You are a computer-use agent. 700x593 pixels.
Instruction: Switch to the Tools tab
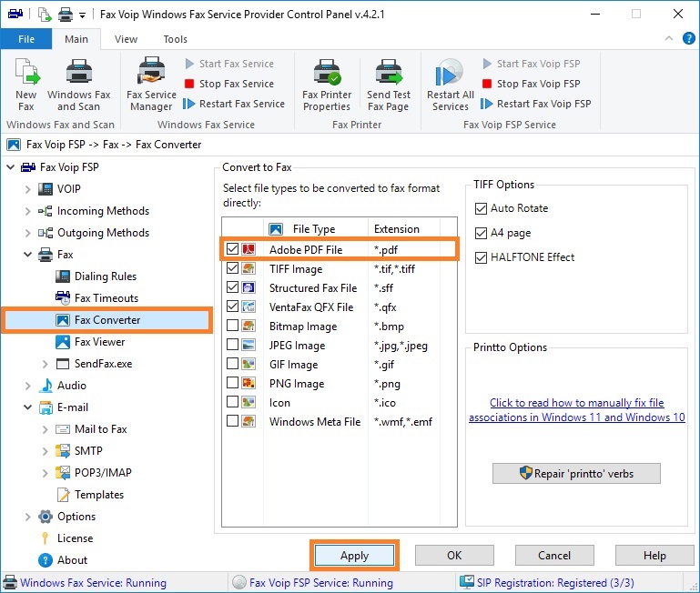coord(175,39)
